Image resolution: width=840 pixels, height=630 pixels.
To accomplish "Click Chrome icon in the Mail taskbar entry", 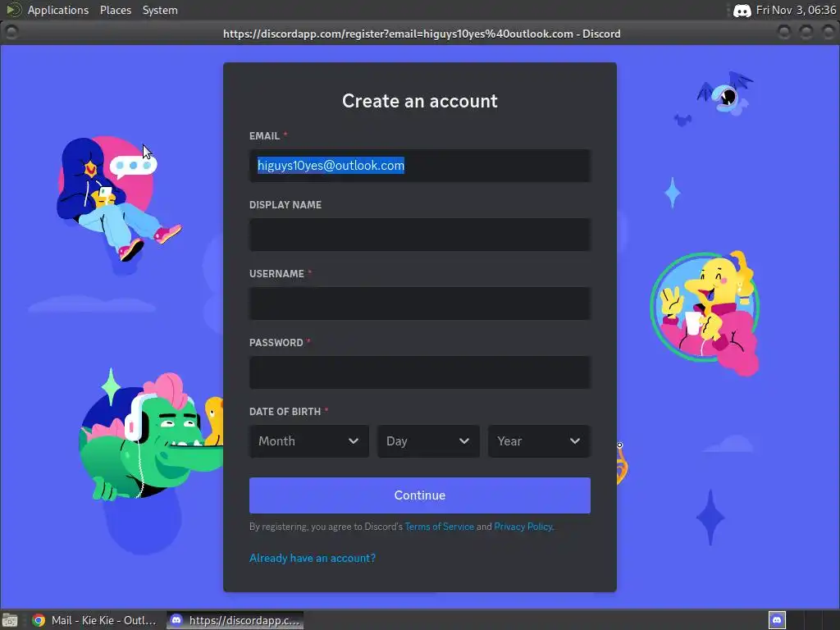I will click(x=38, y=620).
